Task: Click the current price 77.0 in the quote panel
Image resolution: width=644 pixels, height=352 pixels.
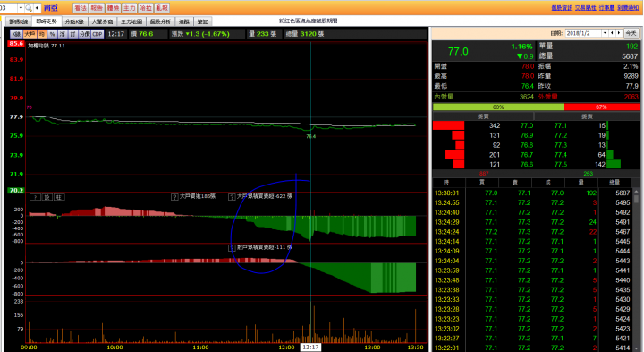Action: (x=458, y=51)
